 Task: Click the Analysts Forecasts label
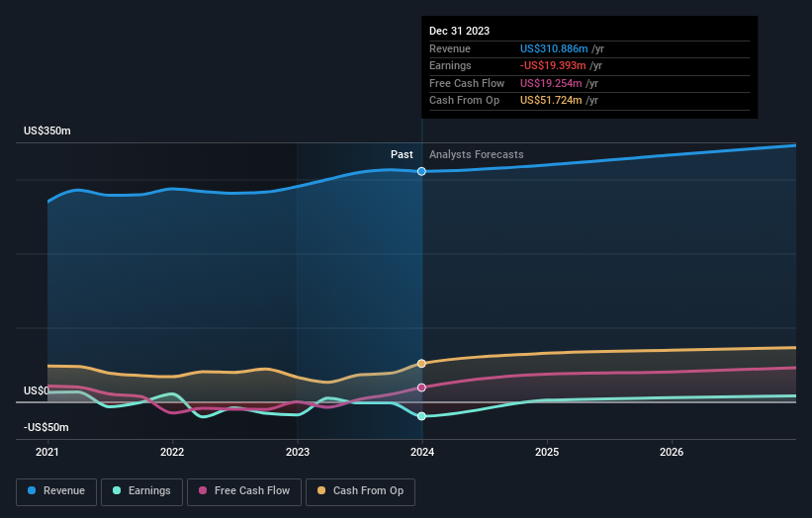coord(477,154)
